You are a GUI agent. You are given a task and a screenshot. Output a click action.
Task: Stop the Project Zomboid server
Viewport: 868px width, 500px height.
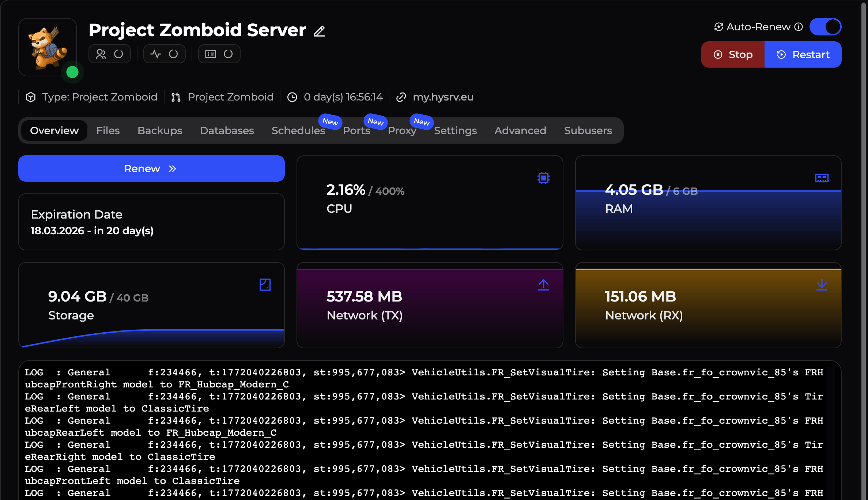(732, 54)
